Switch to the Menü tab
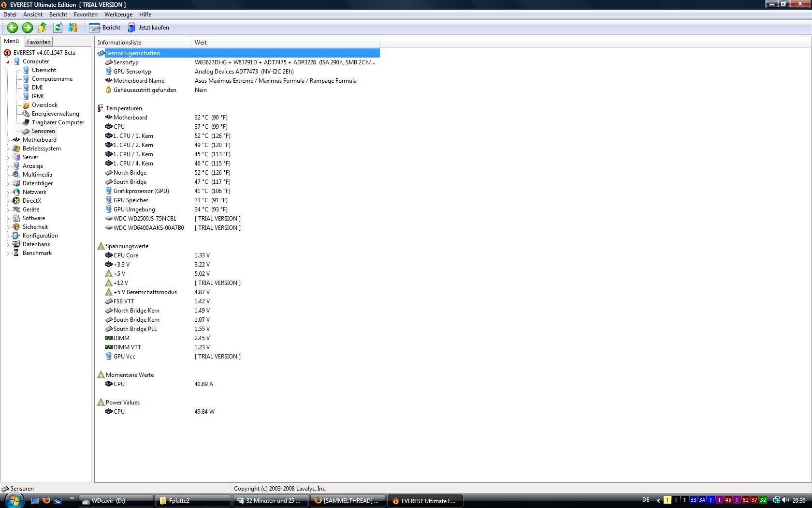 [12, 42]
